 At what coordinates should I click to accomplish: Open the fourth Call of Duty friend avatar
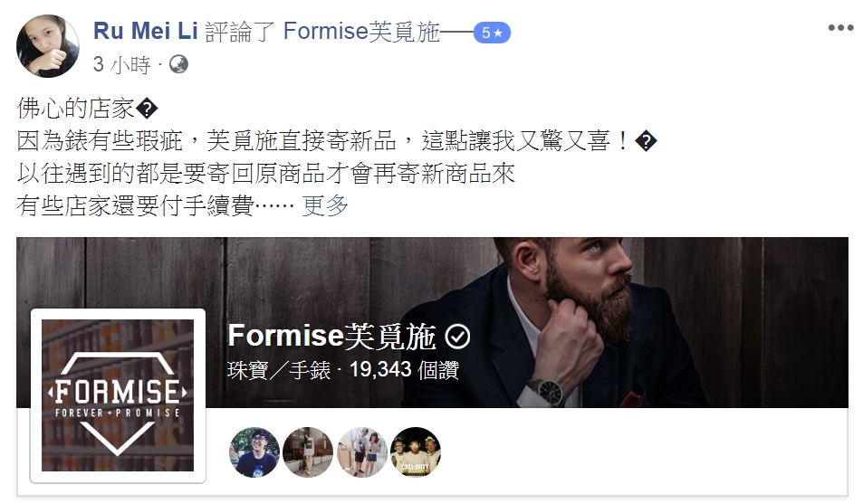pyautogui.click(x=416, y=452)
